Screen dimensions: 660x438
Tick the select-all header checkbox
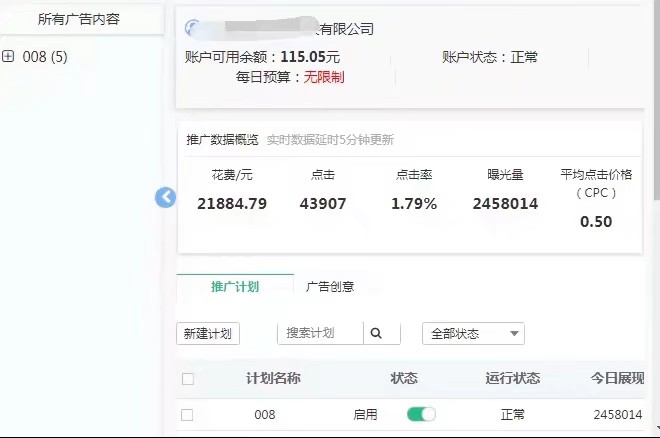(x=188, y=379)
